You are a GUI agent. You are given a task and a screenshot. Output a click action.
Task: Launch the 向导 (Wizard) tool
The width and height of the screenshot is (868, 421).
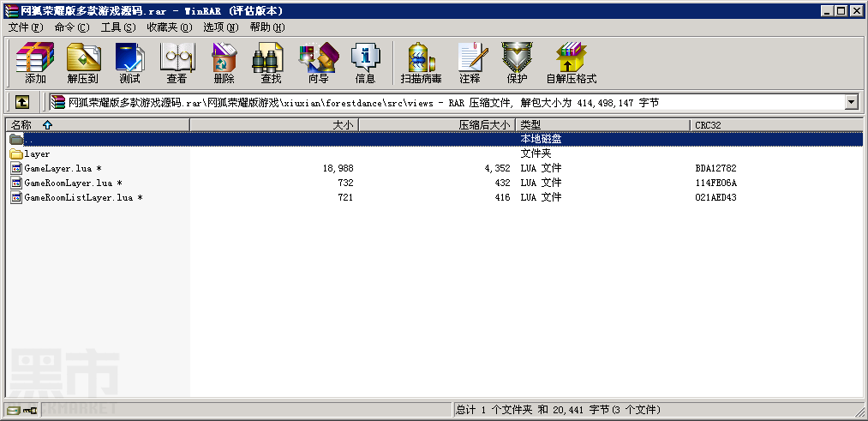(318, 63)
